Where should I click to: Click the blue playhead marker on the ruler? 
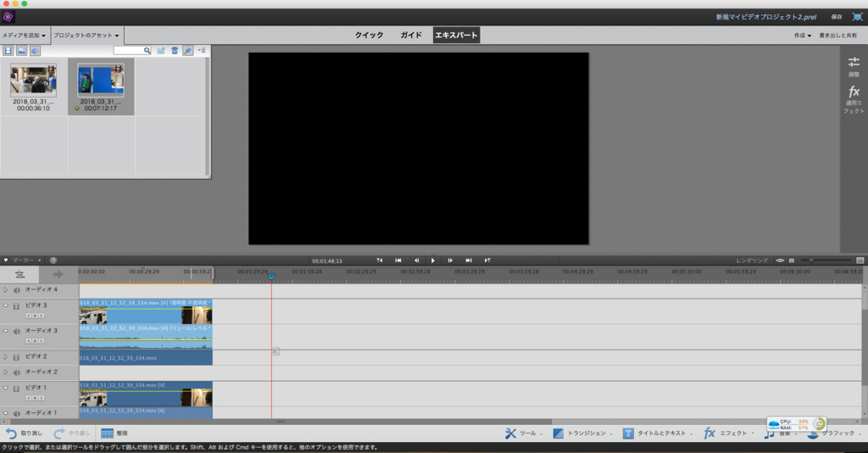pyautogui.click(x=271, y=276)
